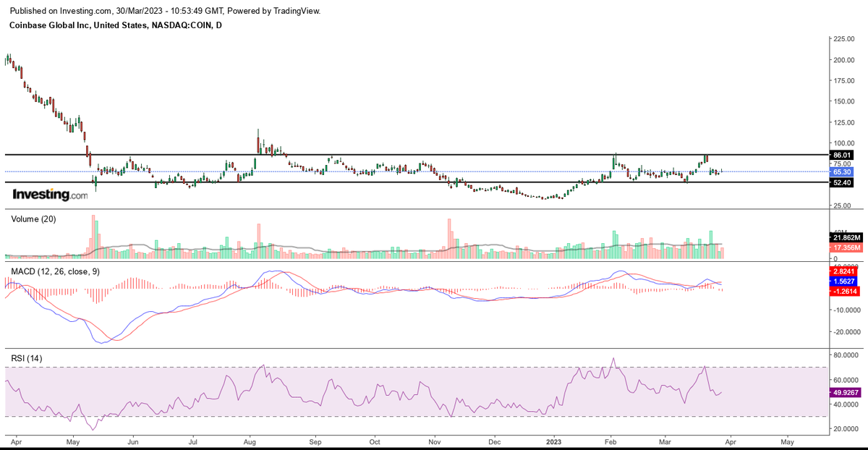Click the -1.2614 MACD histogram value tag

click(846, 291)
